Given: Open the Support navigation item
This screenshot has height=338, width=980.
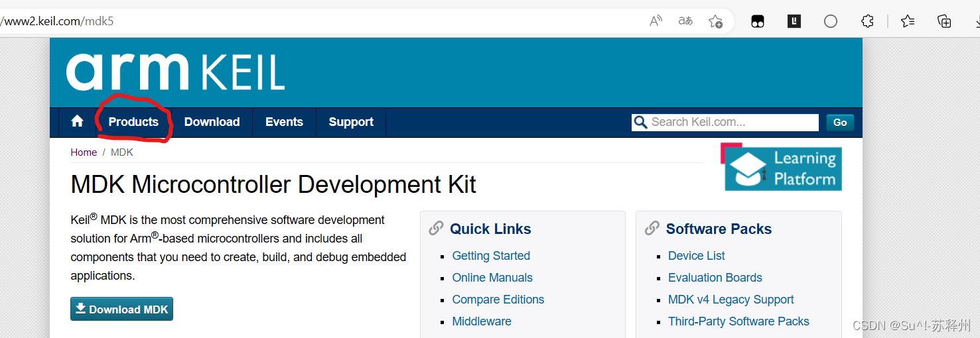Looking at the screenshot, I should click(x=351, y=122).
